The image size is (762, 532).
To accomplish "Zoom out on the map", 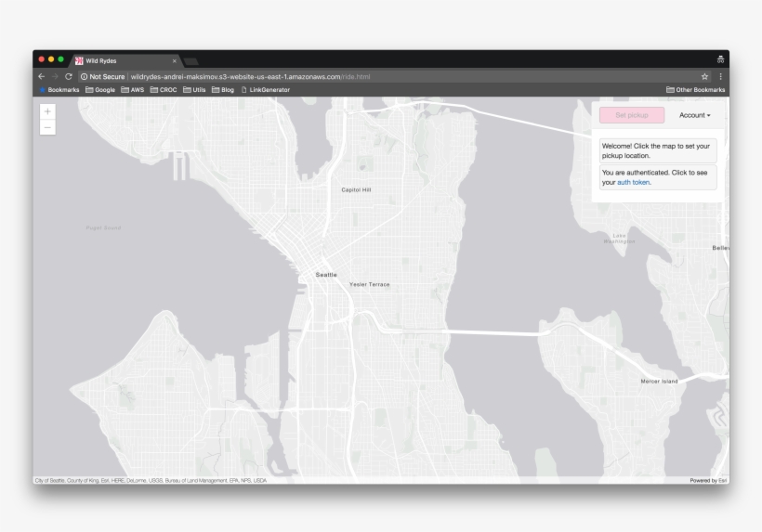I will click(x=48, y=127).
